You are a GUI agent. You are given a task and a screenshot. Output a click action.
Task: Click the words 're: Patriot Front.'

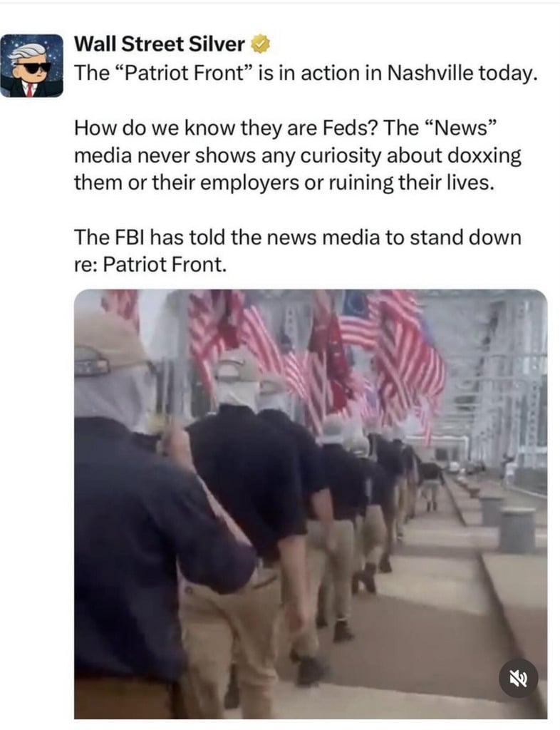[150, 265]
